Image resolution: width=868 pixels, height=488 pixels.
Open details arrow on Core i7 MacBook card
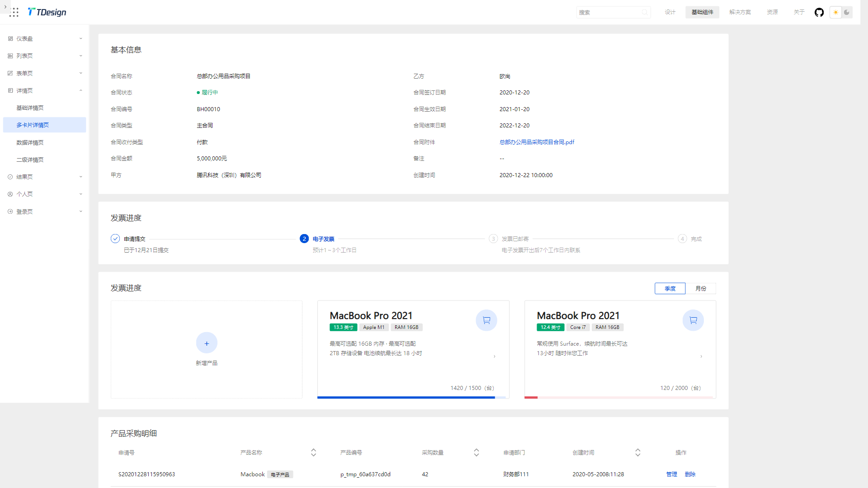coord(701,357)
